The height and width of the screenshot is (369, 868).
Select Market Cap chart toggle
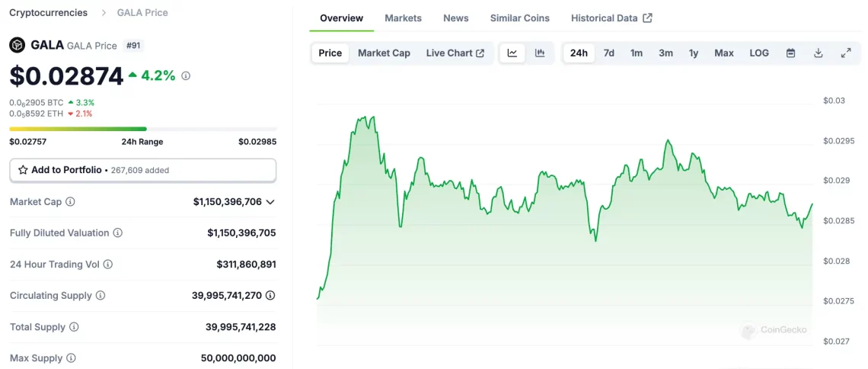pyautogui.click(x=384, y=53)
